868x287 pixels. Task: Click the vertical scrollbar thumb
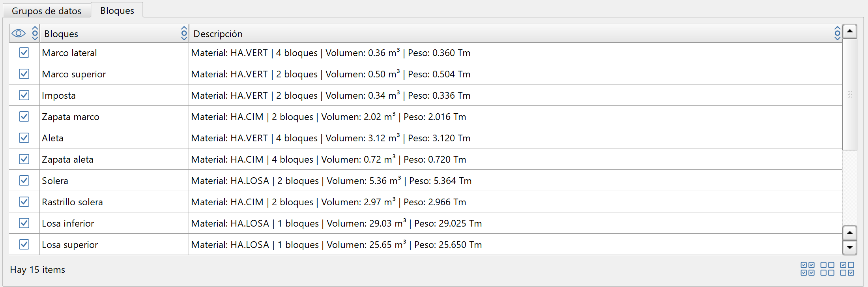click(849, 95)
